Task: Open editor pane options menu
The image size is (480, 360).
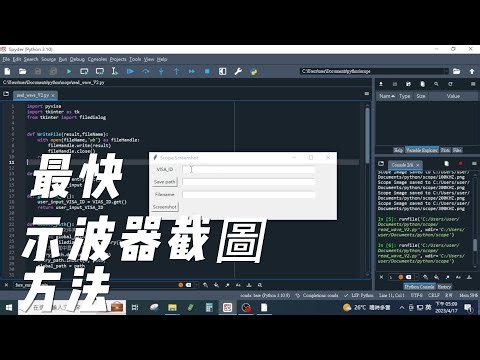Action: coord(367,94)
